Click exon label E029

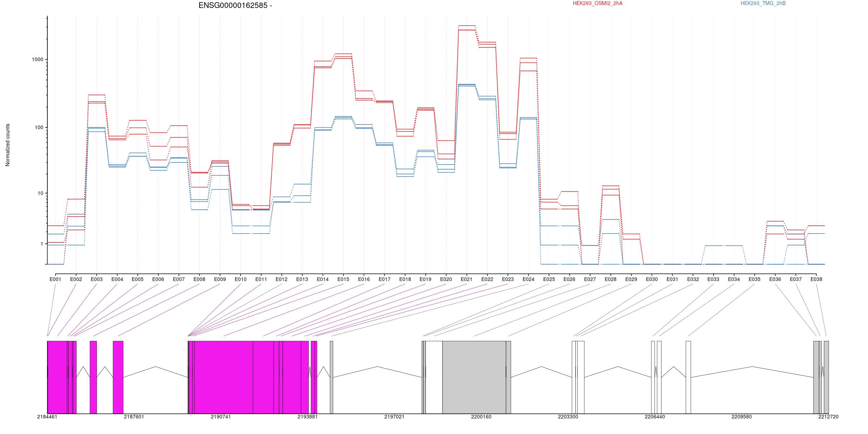click(631, 279)
